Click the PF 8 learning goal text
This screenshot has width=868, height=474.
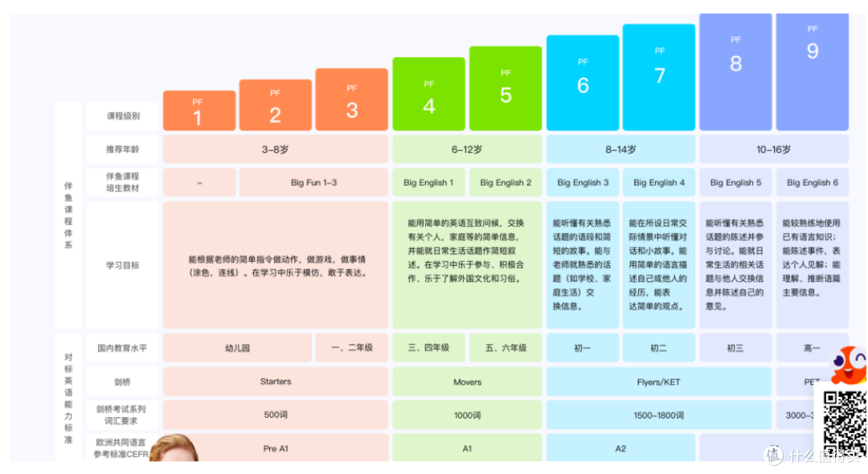click(735, 264)
